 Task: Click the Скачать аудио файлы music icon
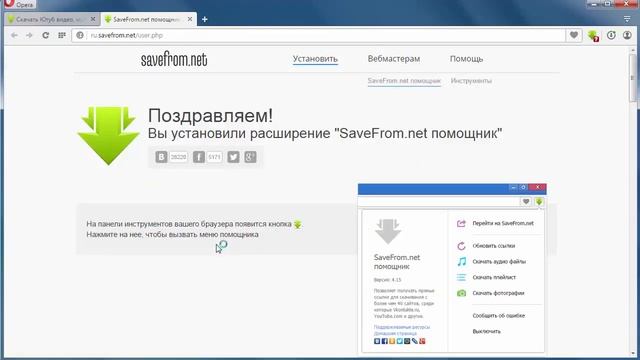click(462, 262)
